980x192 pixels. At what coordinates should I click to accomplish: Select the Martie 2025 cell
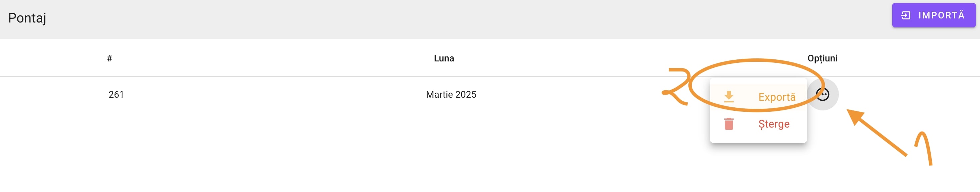(451, 94)
